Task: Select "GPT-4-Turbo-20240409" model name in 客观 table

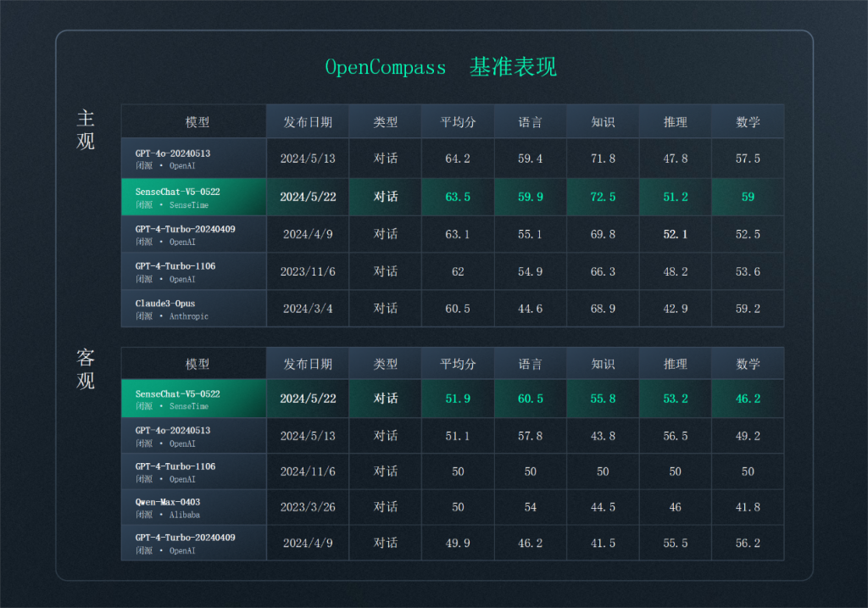Action: [x=185, y=537]
